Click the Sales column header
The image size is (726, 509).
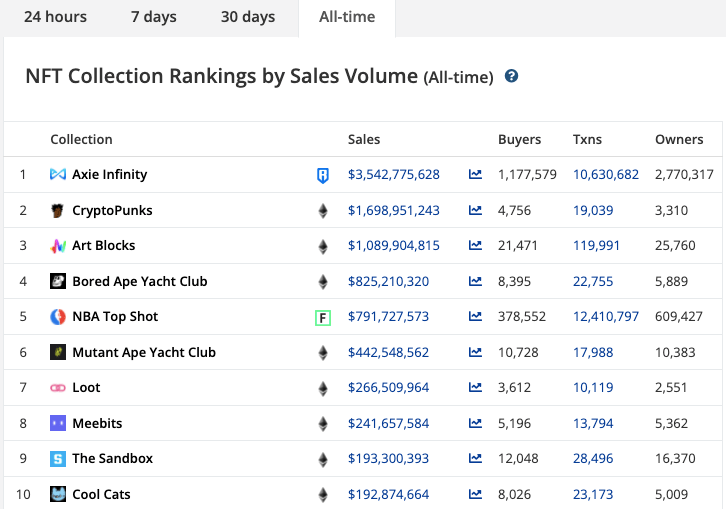[x=364, y=139]
